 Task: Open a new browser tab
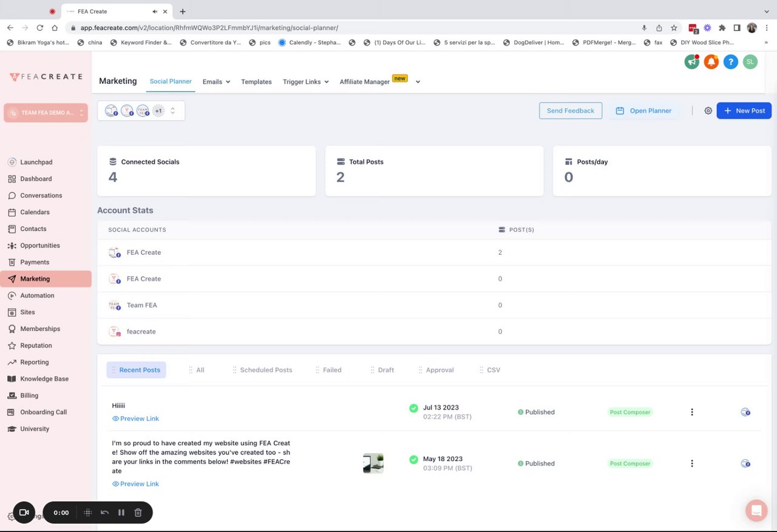[183, 12]
